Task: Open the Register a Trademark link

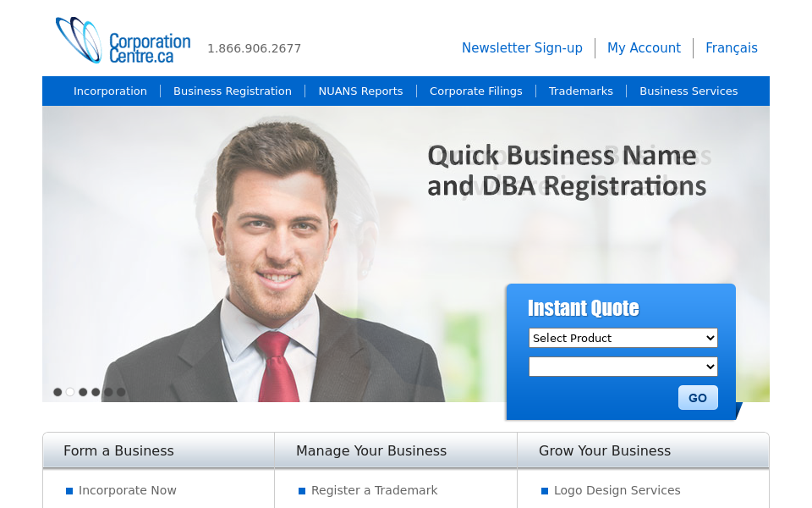Action: pos(375,490)
